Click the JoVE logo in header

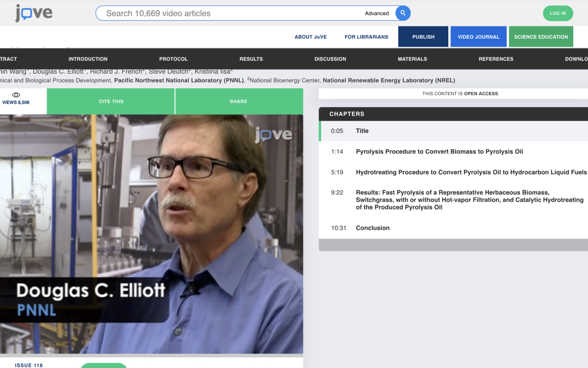tap(33, 13)
